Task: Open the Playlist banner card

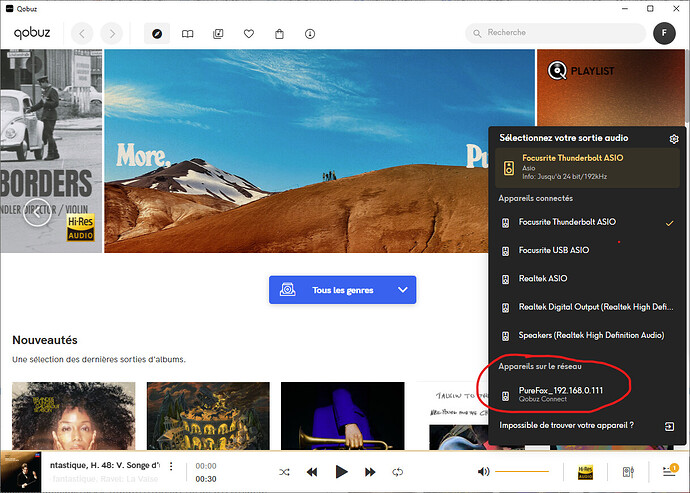Action: [x=611, y=88]
